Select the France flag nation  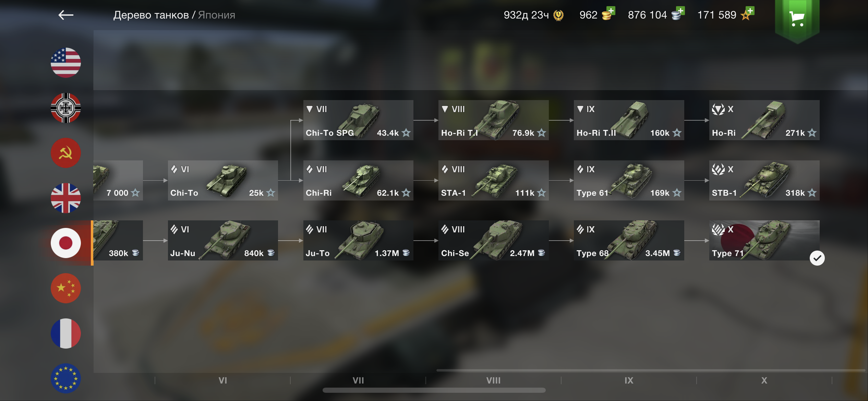click(66, 333)
